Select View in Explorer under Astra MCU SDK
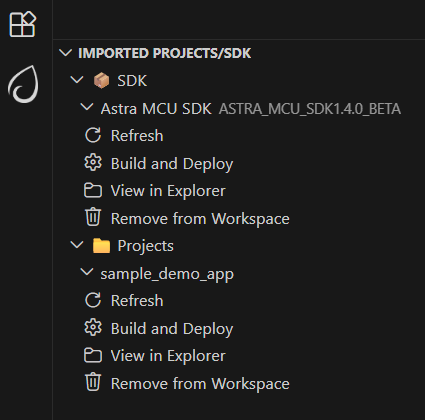Screen dimensions: 425x420 pyautogui.click(x=168, y=191)
